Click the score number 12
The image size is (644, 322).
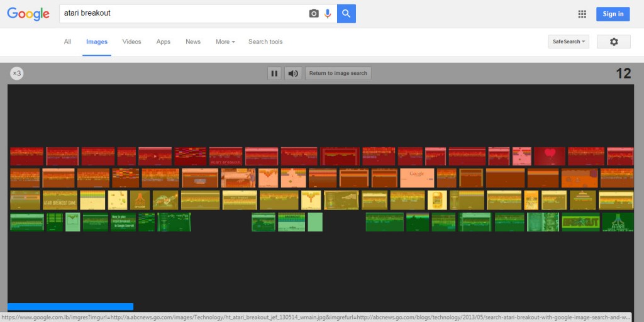pyautogui.click(x=623, y=74)
